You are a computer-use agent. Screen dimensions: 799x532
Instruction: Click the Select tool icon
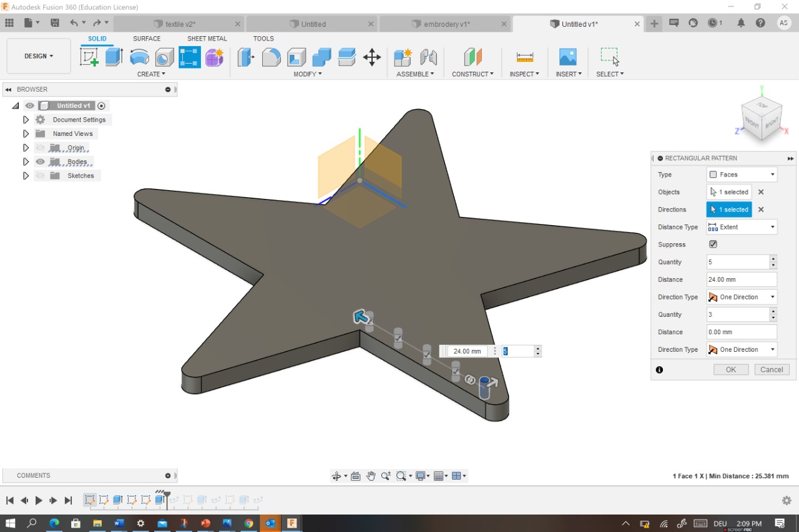610,57
